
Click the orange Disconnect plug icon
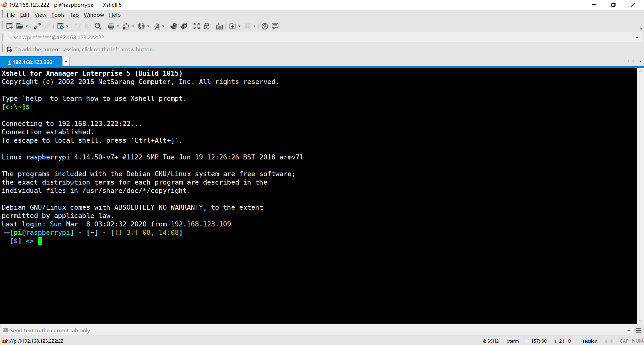pyautogui.click(x=37, y=26)
